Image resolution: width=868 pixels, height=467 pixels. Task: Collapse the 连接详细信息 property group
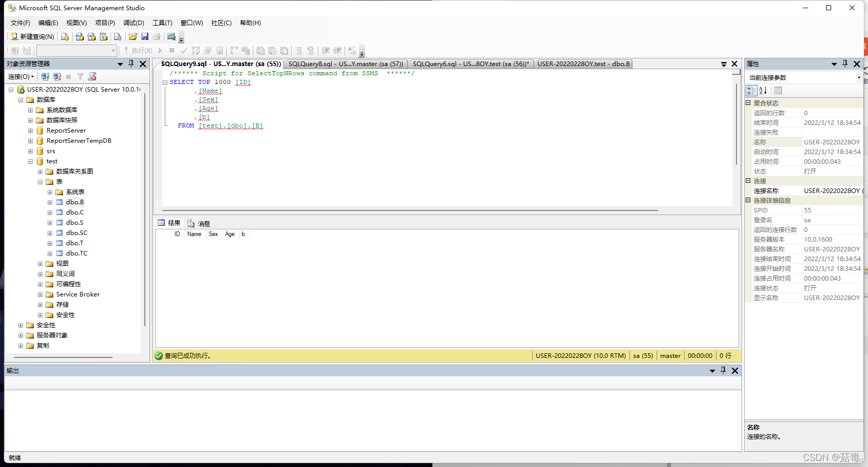pos(748,200)
